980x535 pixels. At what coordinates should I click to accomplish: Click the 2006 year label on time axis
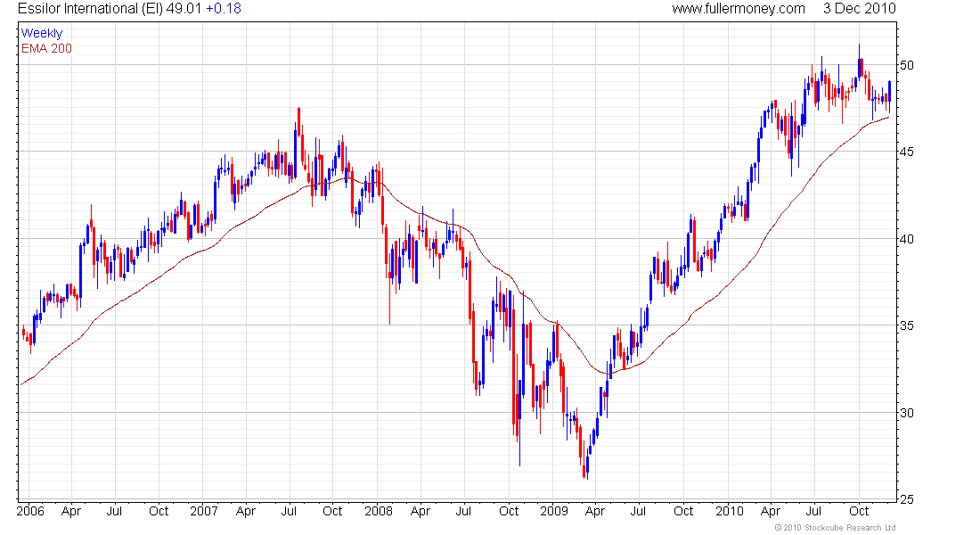30,511
